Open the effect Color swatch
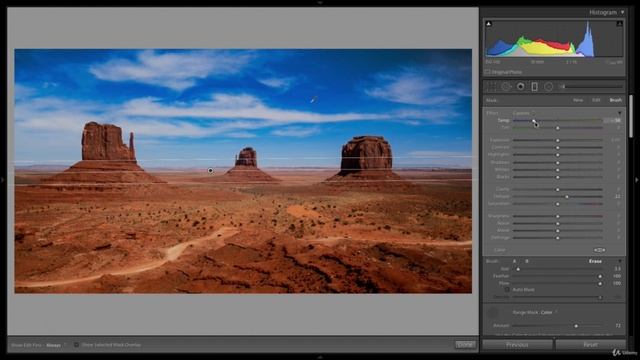 (599, 250)
